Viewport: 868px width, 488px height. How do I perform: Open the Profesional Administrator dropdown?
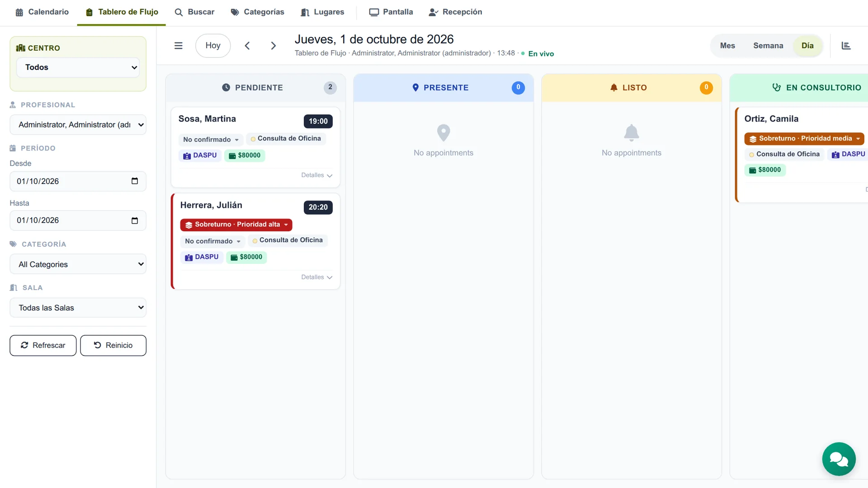pos(78,125)
